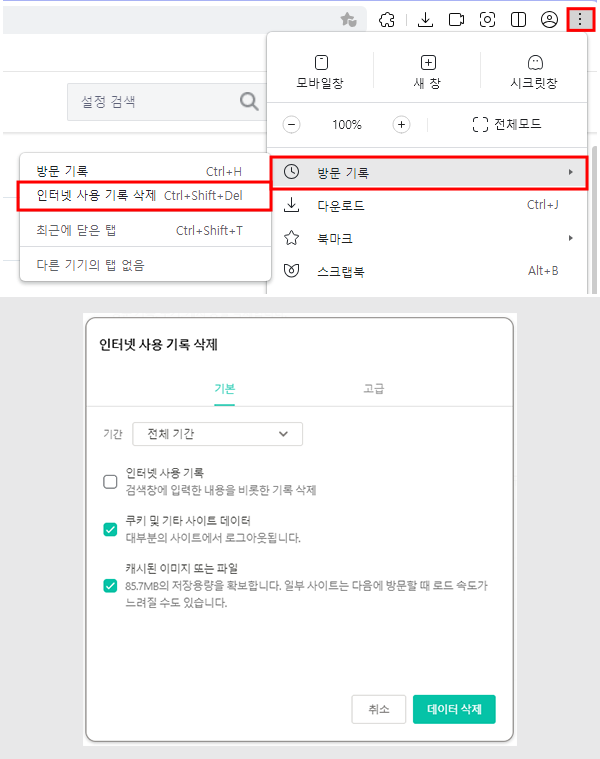This screenshot has width=600, height=759.
Task: Zoom in with the plus button
Action: [x=401, y=124]
